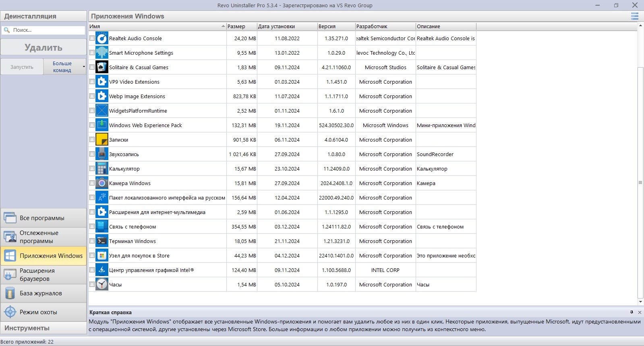The height and width of the screenshot is (346, 644).
Task: Collapse the Деинсталляция section header
Action: [43, 16]
